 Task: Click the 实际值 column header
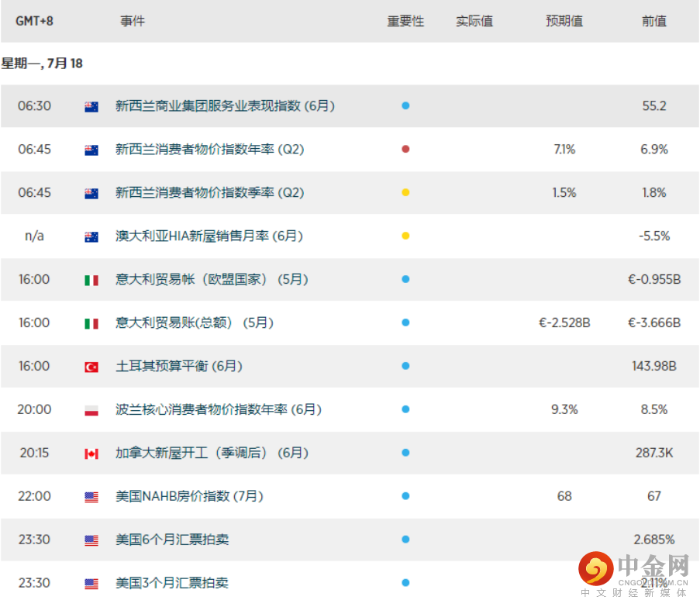coord(474,21)
